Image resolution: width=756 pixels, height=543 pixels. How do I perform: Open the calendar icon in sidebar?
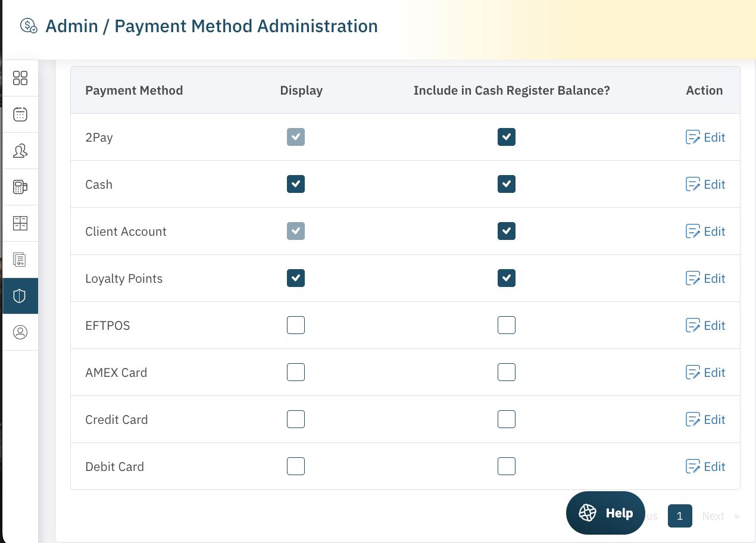20,114
